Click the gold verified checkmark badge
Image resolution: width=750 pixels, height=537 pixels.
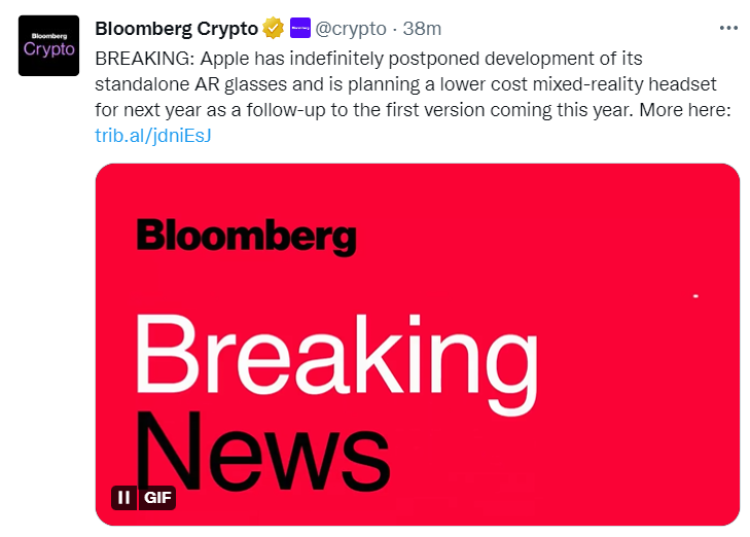[x=273, y=28]
